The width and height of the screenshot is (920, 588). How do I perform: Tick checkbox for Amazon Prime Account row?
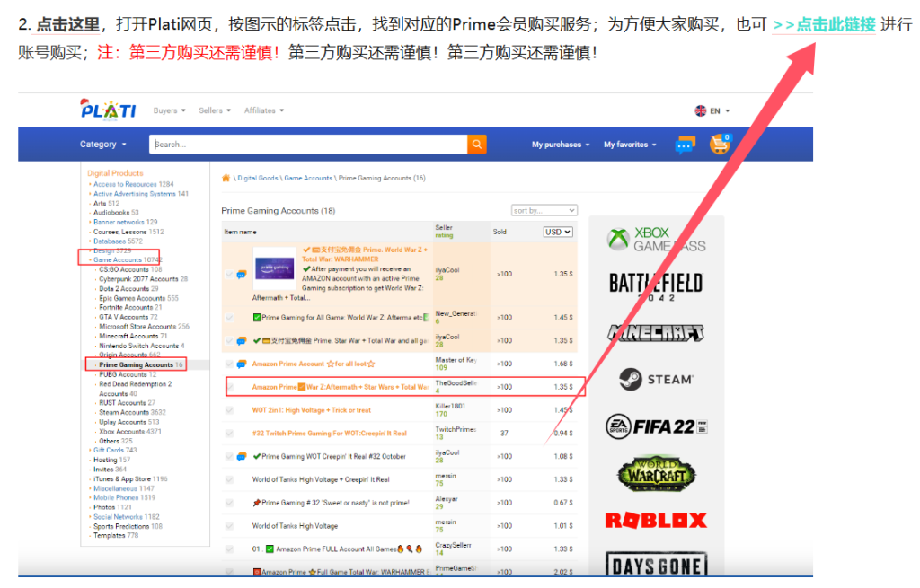[229, 364]
